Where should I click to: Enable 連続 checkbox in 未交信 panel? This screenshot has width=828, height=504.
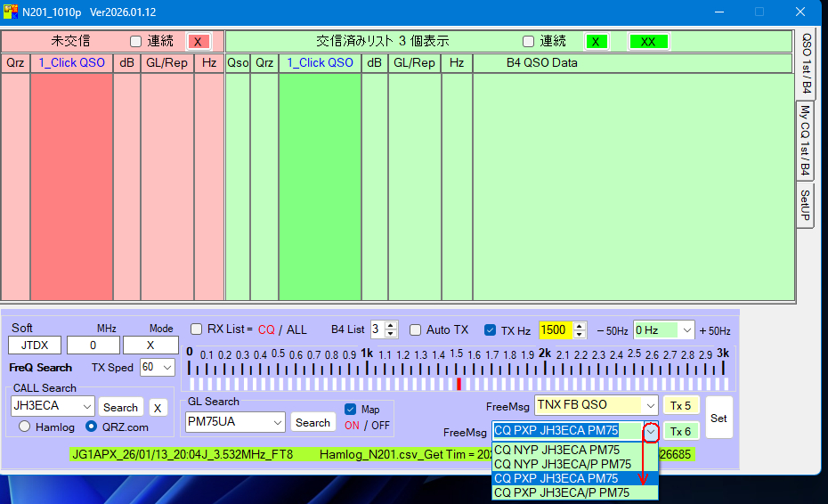point(136,41)
